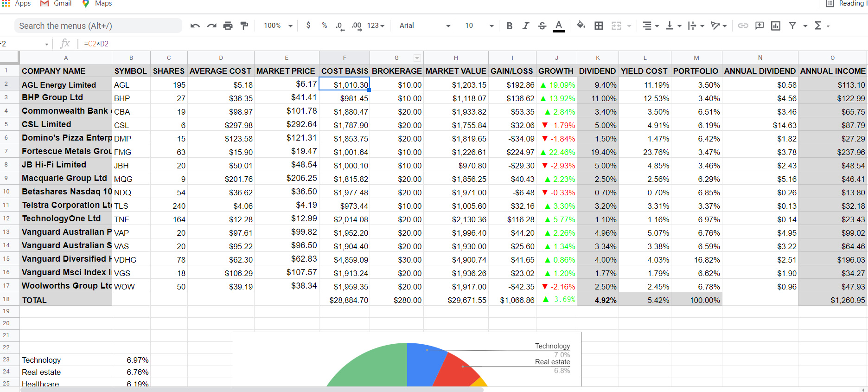Select the COMPANY NAME header cell

[65, 71]
